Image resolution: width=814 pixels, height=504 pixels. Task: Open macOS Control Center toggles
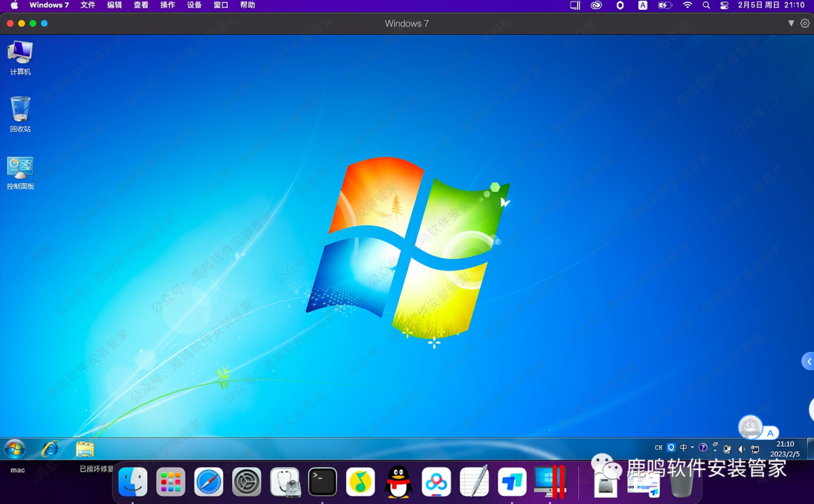(724, 5)
